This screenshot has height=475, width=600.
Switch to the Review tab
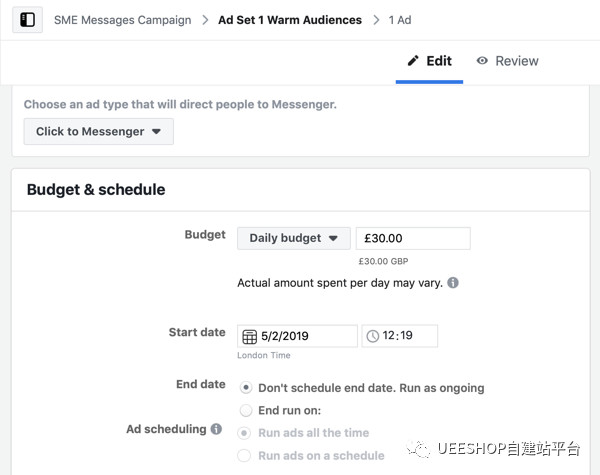[x=508, y=61]
